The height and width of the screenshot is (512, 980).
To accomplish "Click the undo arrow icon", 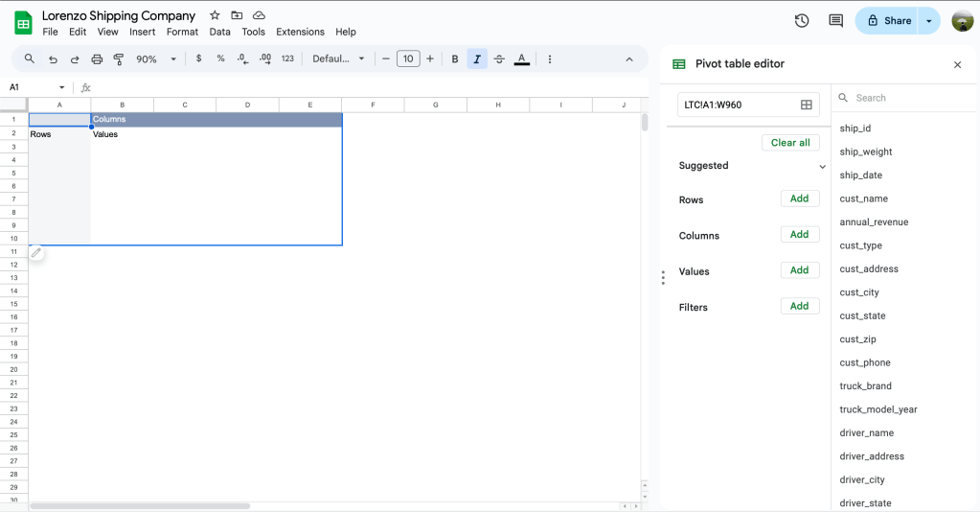I will (x=53, y=58).
